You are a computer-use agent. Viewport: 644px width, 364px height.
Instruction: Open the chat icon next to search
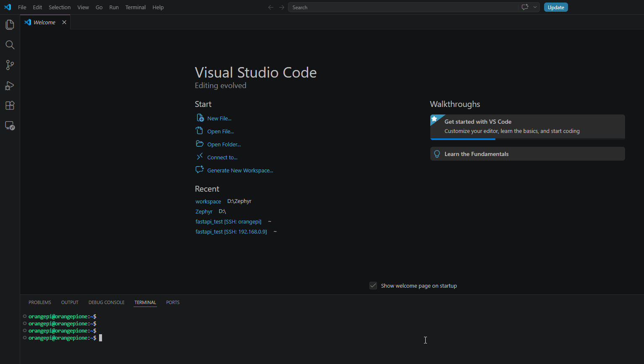pos(525,7)
